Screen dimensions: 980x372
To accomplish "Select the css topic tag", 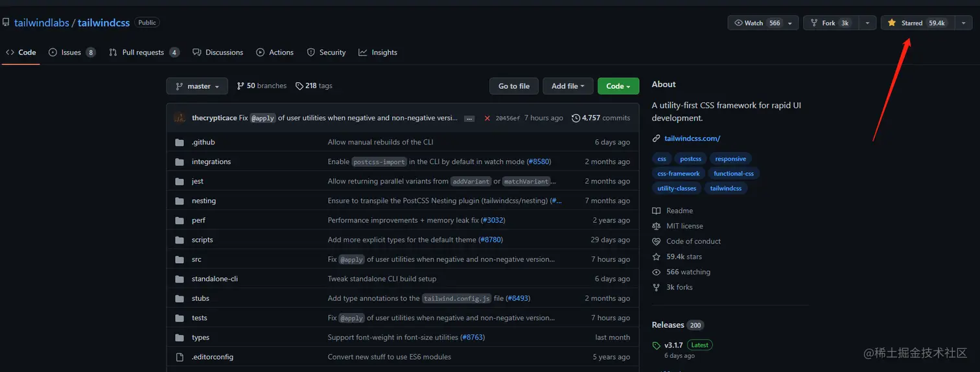I will point(662,159).
